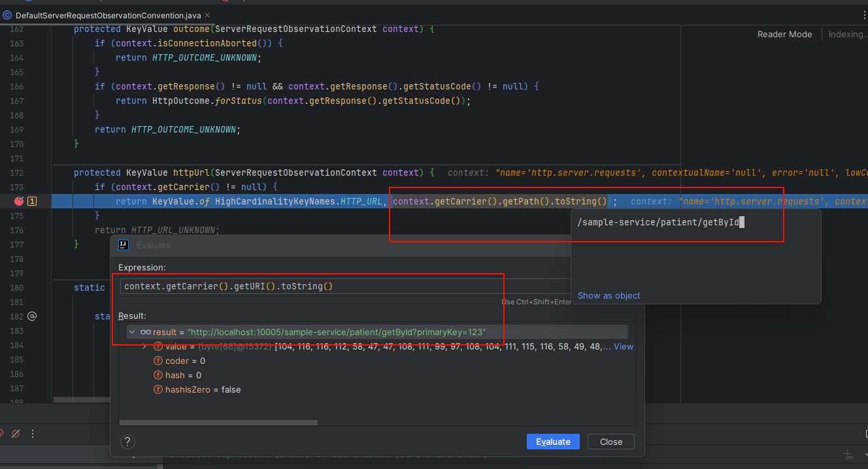This screenshot has height=469, width=868.
Task: Click the Java class icon on the editor tab
Action: tap(7, 15)
